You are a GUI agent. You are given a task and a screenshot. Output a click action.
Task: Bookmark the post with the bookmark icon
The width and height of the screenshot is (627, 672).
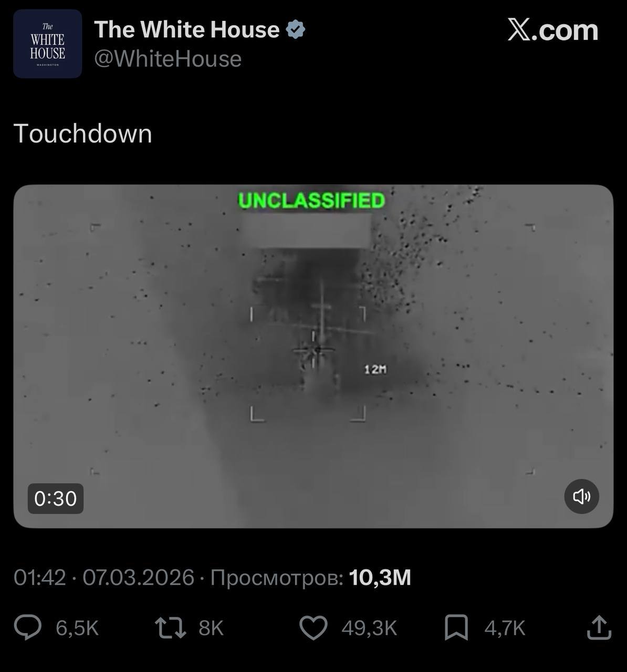(456, 628)
